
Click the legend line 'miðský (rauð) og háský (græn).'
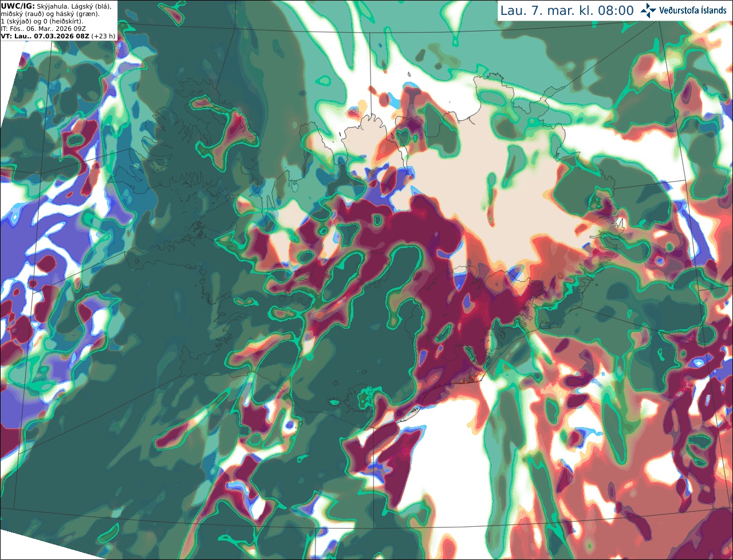tap(50, 14)
